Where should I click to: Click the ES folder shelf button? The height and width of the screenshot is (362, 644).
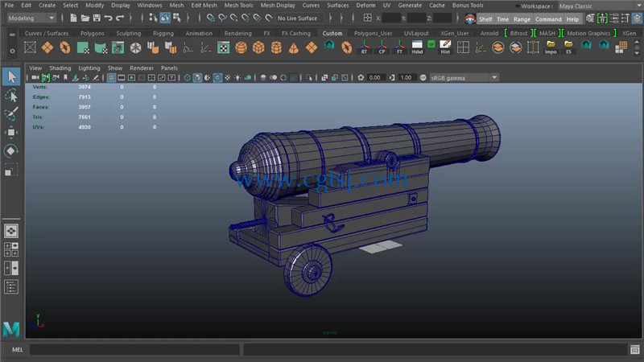click(x=568, y=47)
